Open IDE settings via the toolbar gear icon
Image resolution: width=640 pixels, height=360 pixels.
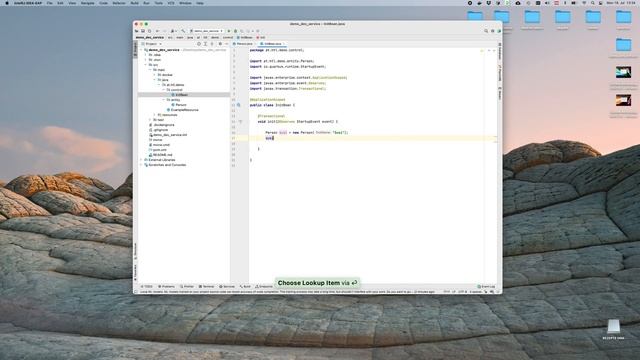click(x=493, y=31)
